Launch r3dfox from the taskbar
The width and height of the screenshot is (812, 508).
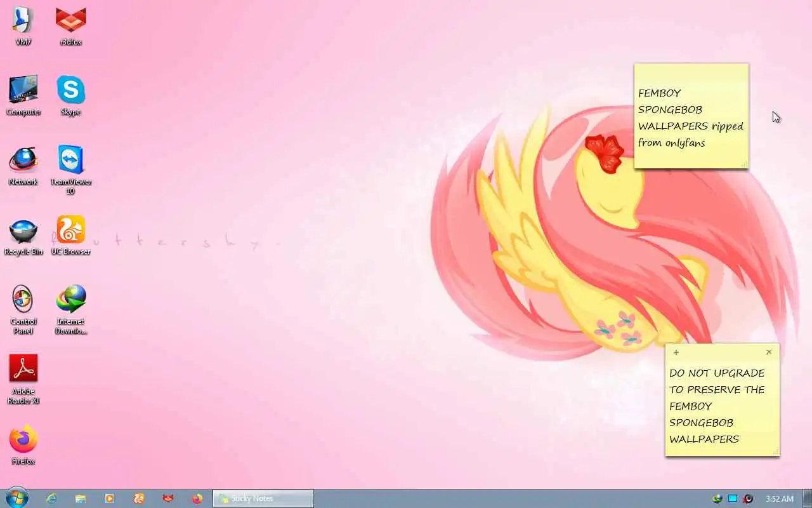click(168, 498)
